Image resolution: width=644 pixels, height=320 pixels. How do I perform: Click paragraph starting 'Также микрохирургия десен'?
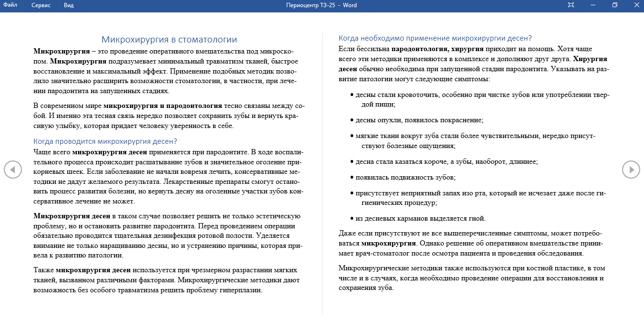coord(166,280)
